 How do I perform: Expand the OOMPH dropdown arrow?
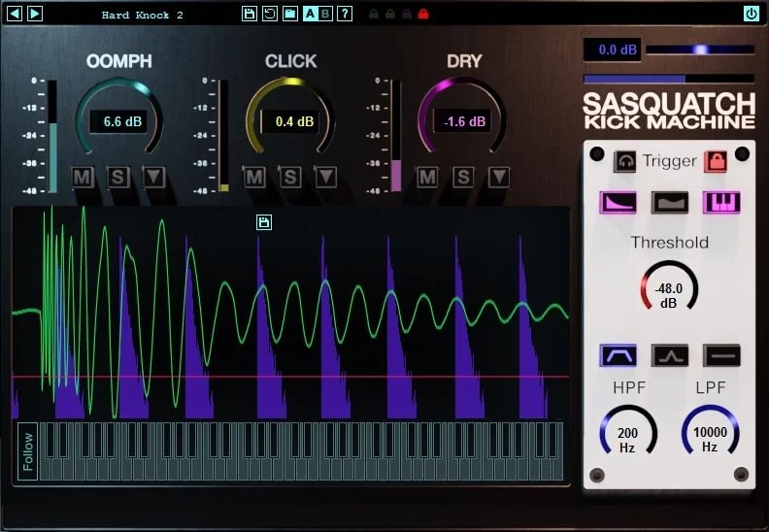[x=154, y=177]
